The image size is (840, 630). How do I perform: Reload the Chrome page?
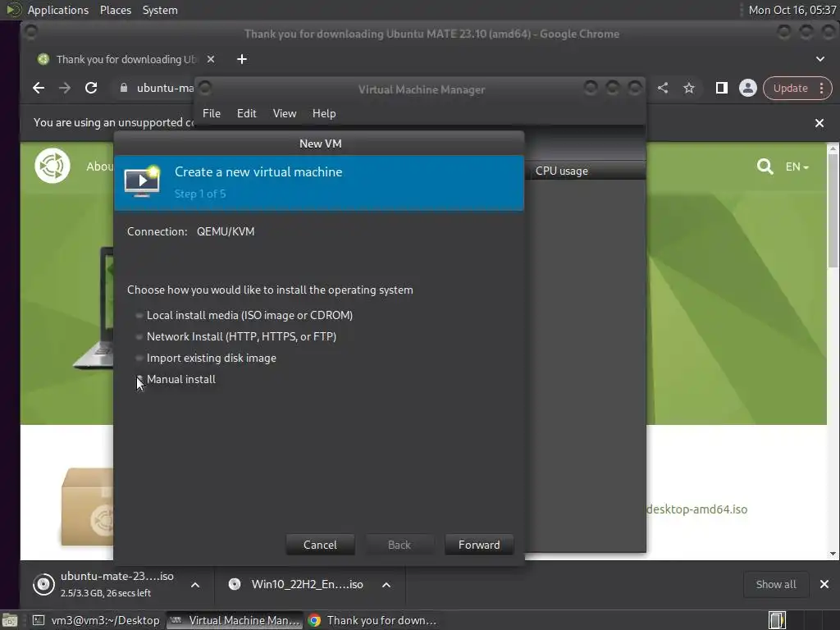pyautogui.click(x=91, y=88)
